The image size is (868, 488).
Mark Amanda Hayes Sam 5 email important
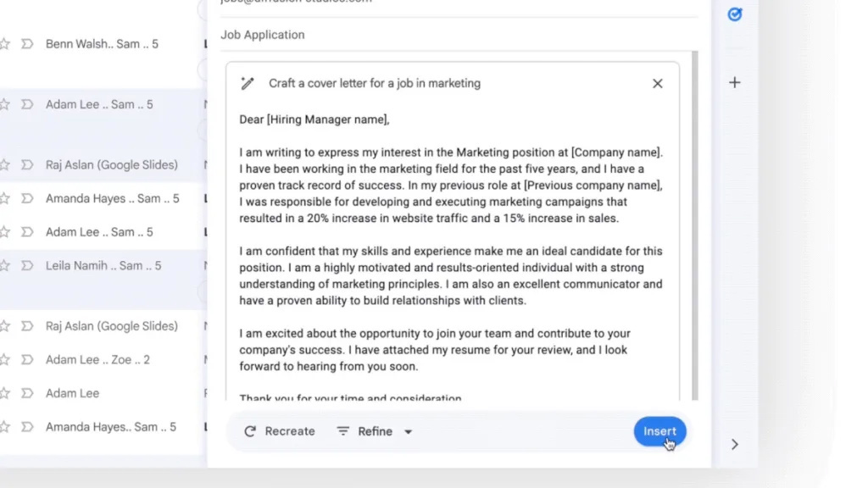pos(27,198)
